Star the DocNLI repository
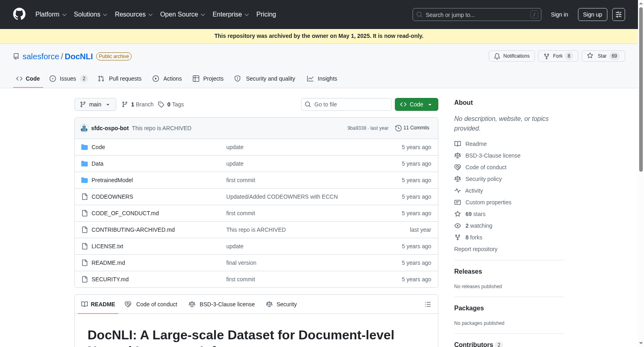The height and width of the screenshot is (347, 644). point(603,56)
